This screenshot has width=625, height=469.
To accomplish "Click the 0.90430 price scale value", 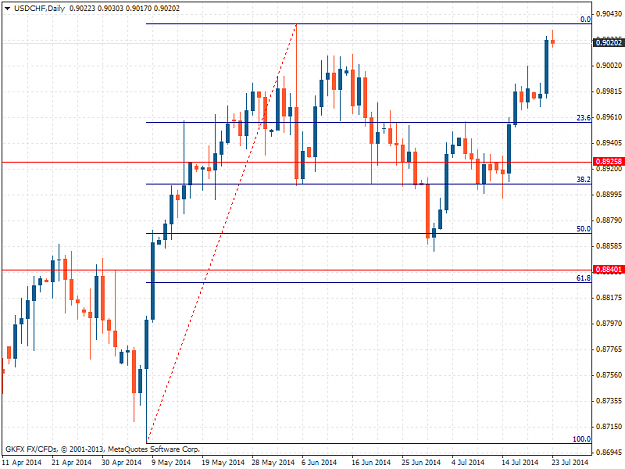I will point(609,14).
